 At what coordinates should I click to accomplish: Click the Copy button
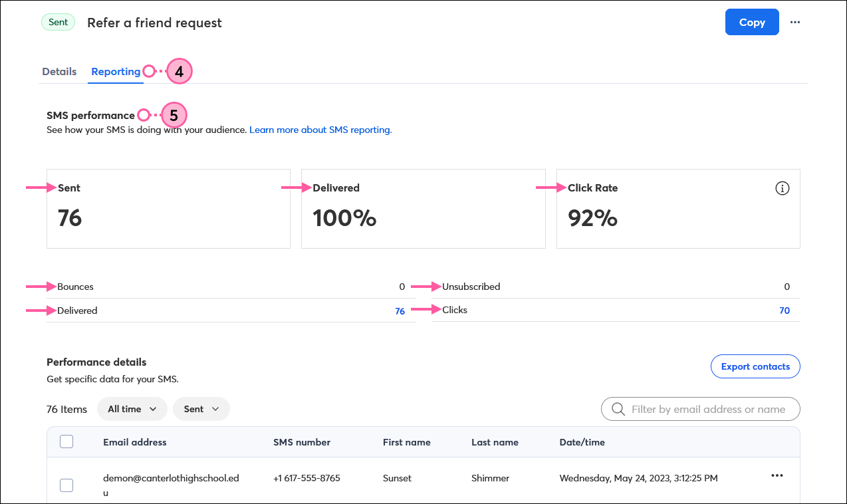[752, 22]
